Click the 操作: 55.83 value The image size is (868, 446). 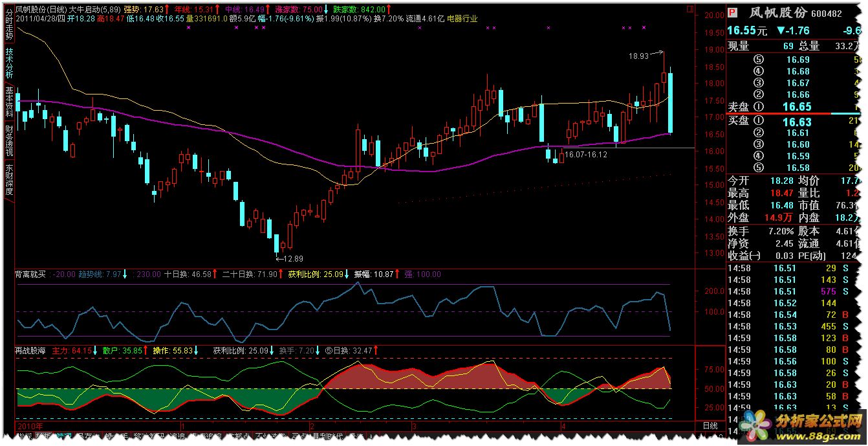(173, 351)
